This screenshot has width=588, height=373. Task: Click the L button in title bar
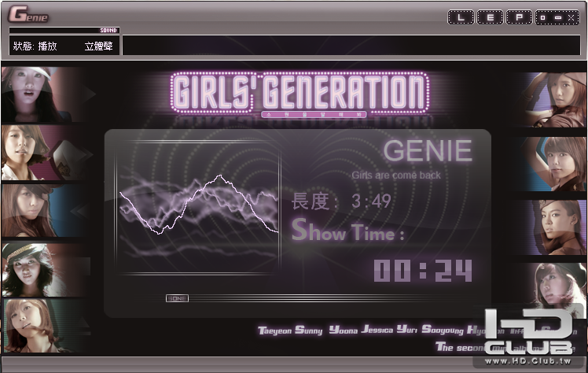[x=461, y=17]
